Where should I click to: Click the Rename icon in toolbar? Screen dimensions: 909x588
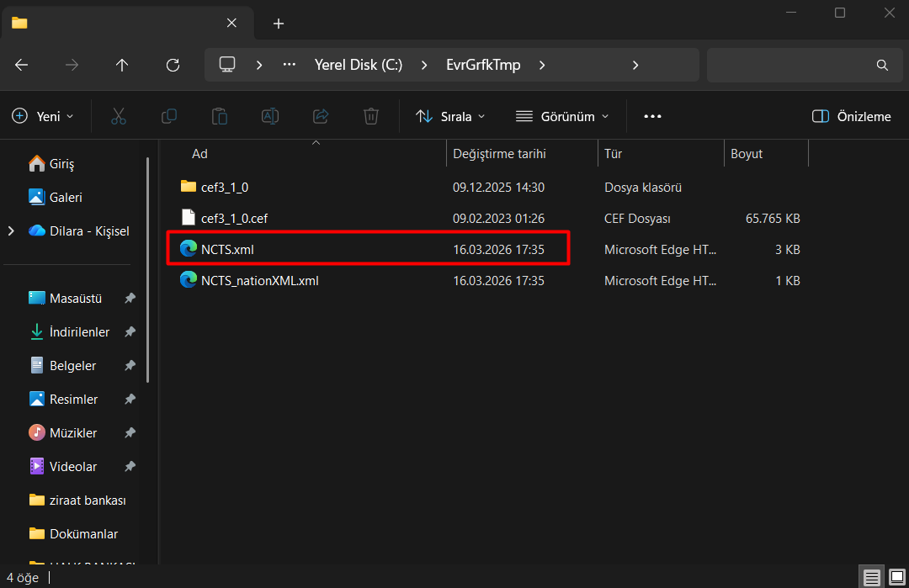click(x=269, y=116)
